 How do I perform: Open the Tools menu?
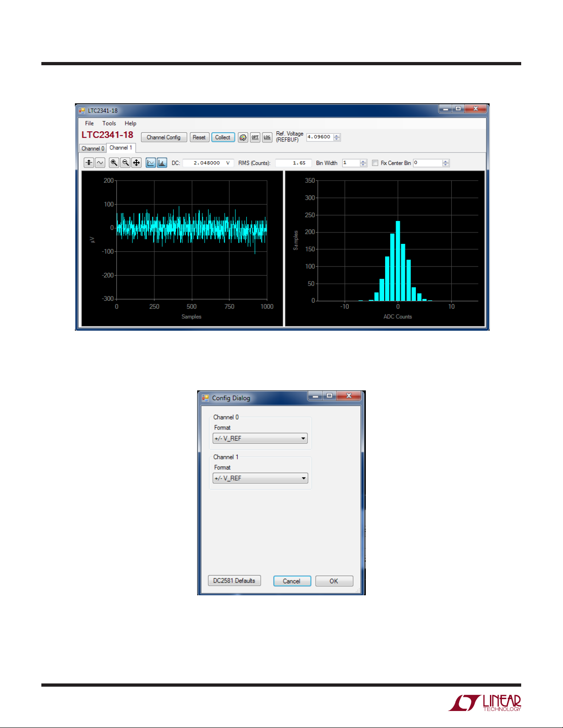[x=109, y=124]
